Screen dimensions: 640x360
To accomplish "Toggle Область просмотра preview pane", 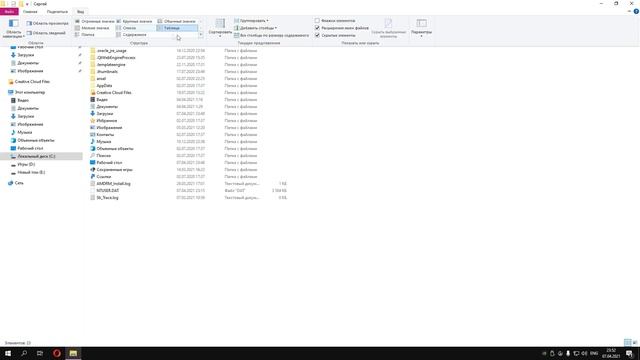I will tap(47, 23).
